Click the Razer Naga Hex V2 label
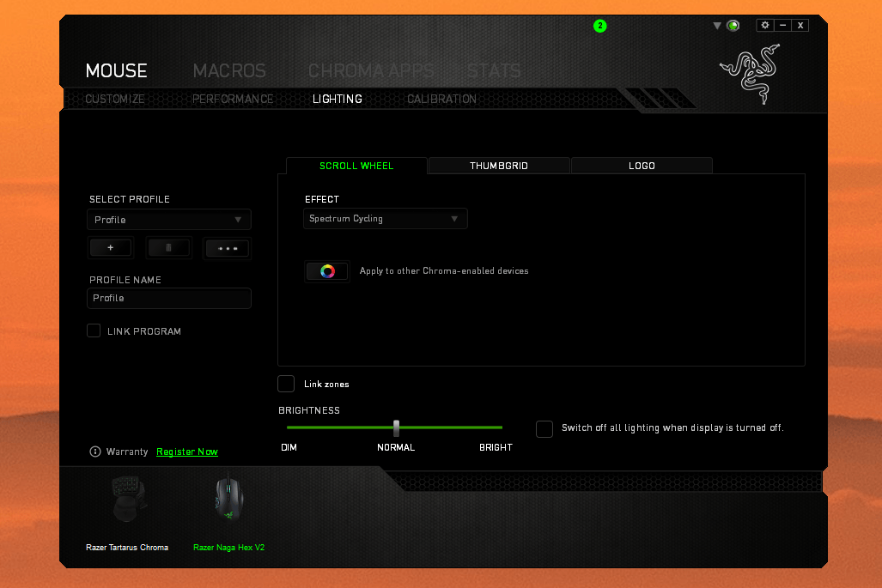 click(229, 548)
